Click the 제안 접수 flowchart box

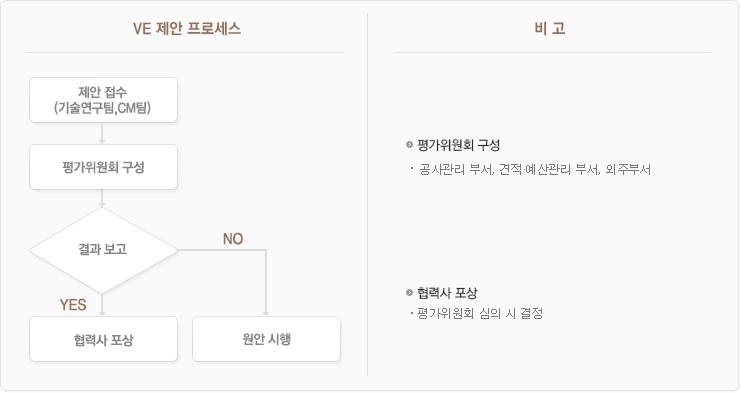(x=103, y=100)
